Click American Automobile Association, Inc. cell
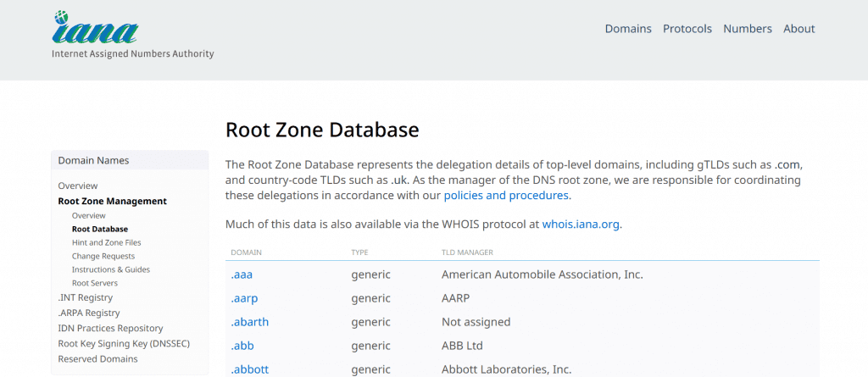 pos(542,274)
